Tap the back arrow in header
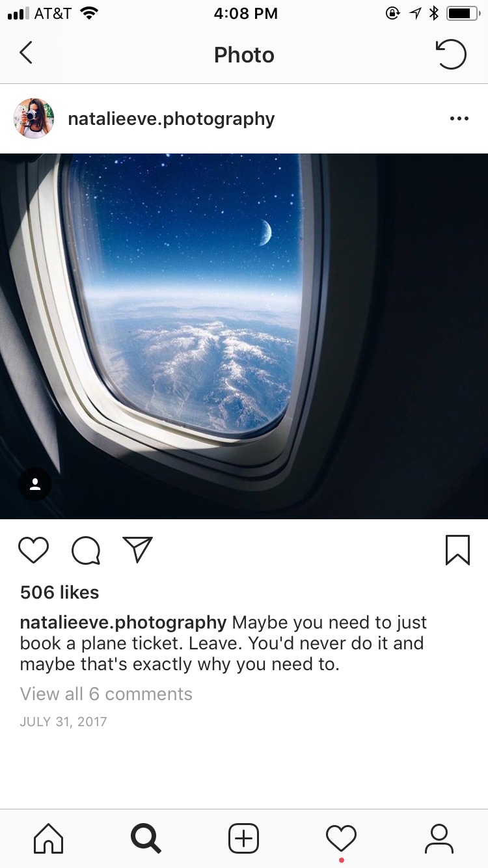 [x=26, y=53]
